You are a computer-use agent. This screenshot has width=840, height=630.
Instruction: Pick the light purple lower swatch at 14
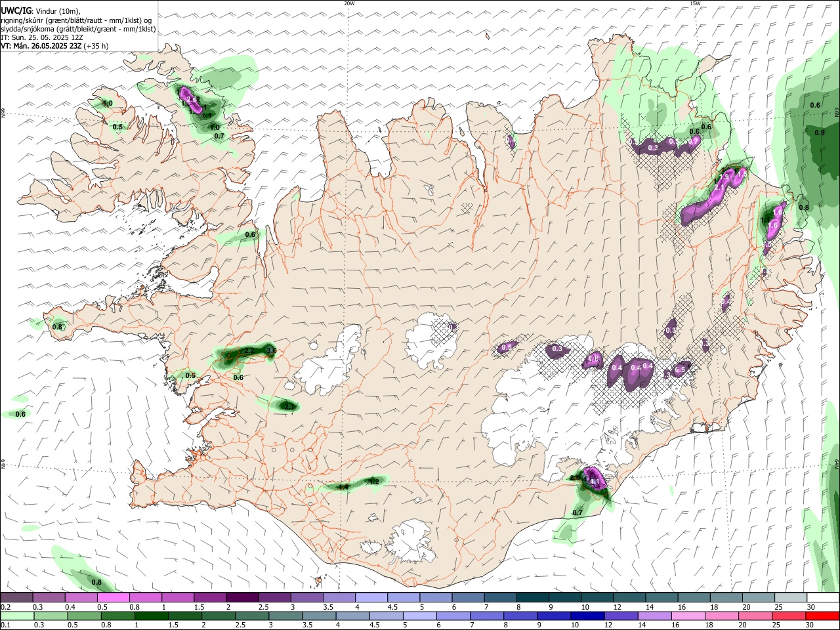(654, 616)
